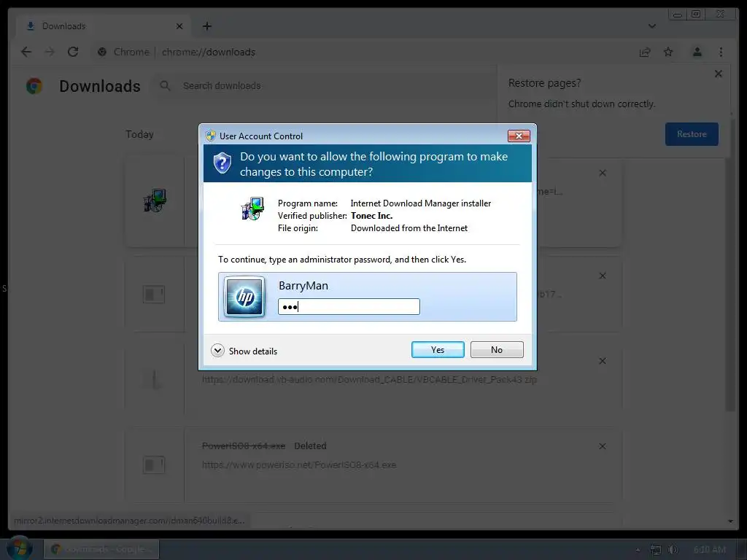Click the Internet Download Manager installer icon in dialog

click(x=252, y=209)
